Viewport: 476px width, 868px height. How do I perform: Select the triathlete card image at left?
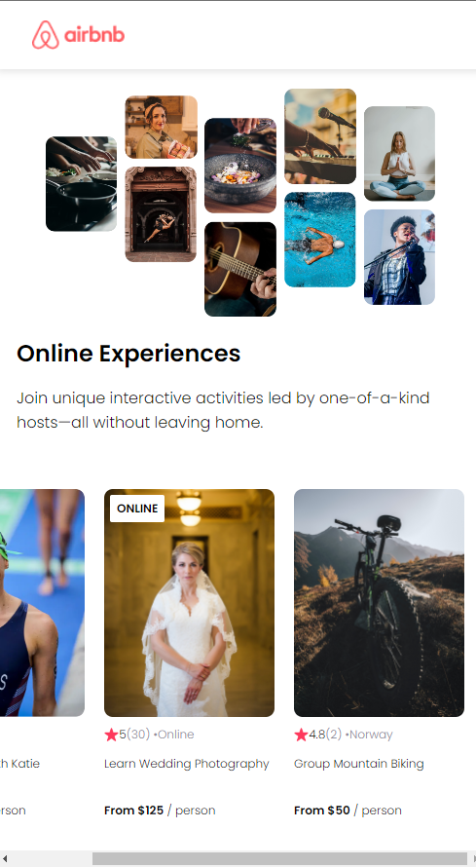[x=42, y=603]
